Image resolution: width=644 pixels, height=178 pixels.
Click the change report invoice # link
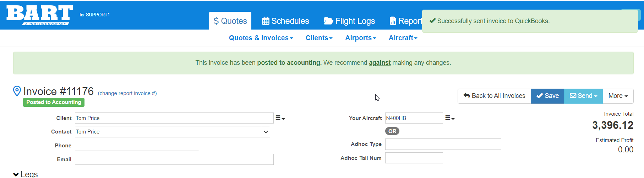pyautogui.click(x=127, y=93)
